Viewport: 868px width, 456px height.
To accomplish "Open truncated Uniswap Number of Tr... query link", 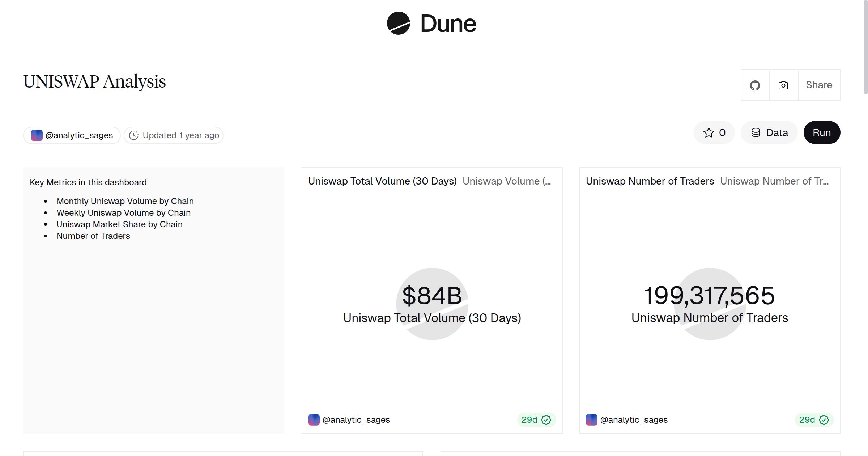I will click(774, 181).
